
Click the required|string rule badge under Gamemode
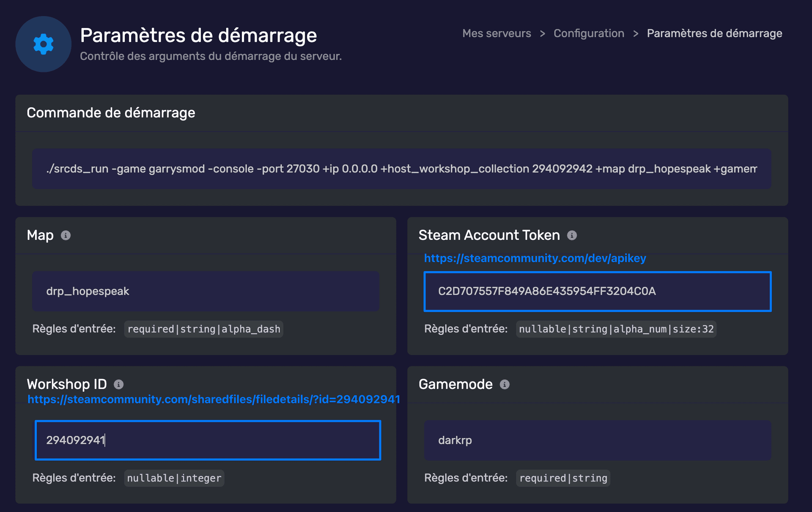point(562,478)
